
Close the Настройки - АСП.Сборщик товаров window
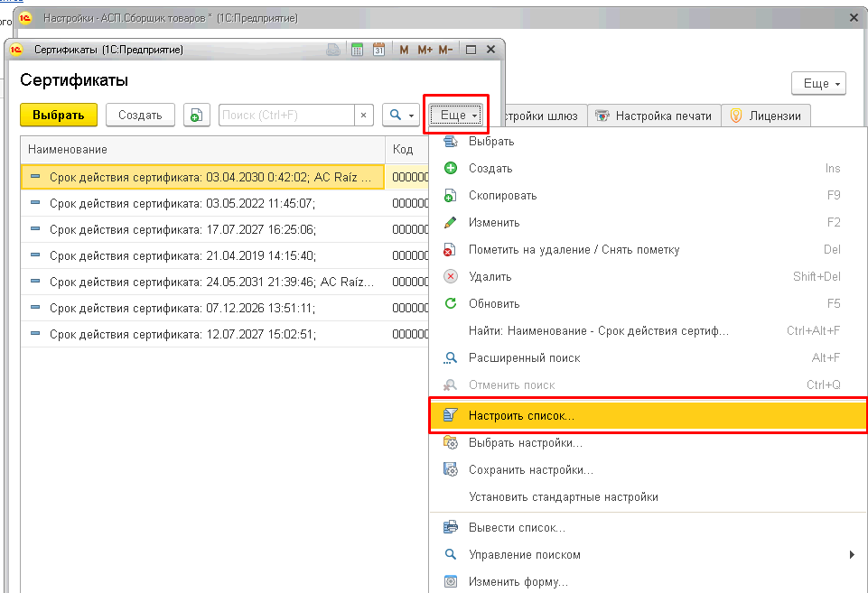coord(854,18)
